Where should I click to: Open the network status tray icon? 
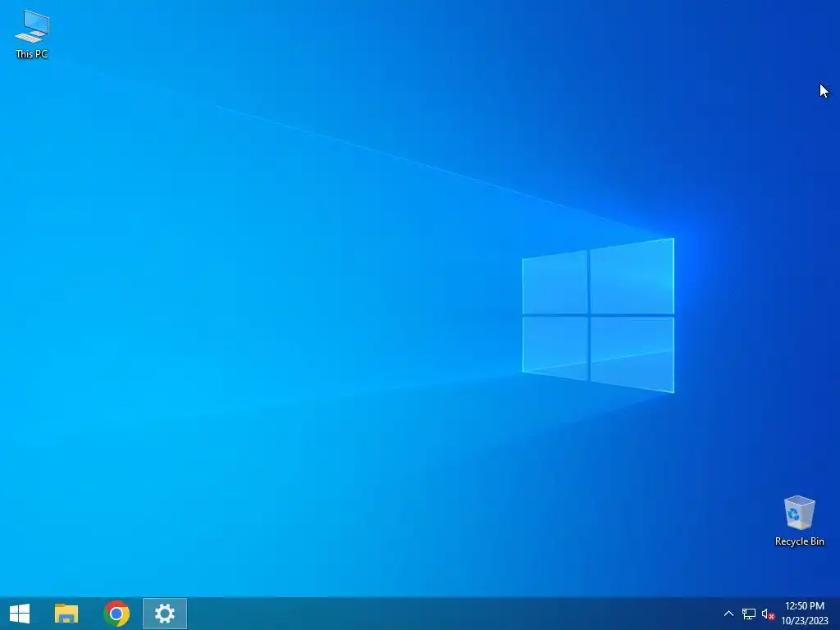click(748, 614)
